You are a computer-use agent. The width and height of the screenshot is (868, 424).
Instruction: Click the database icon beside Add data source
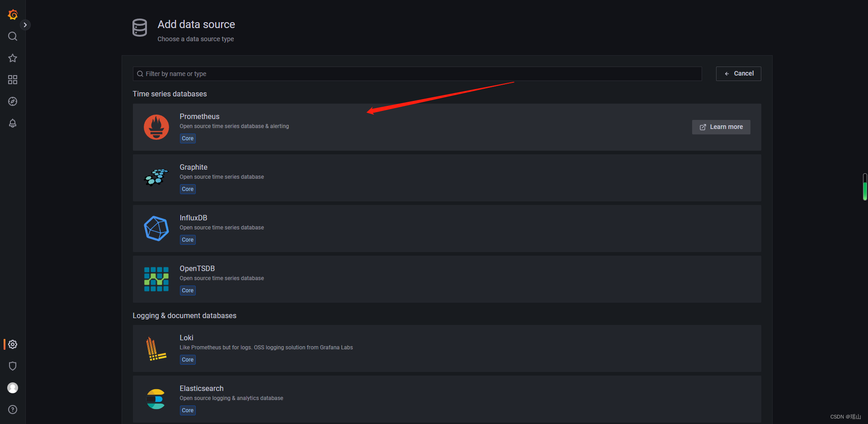click(x=140, y=28)
